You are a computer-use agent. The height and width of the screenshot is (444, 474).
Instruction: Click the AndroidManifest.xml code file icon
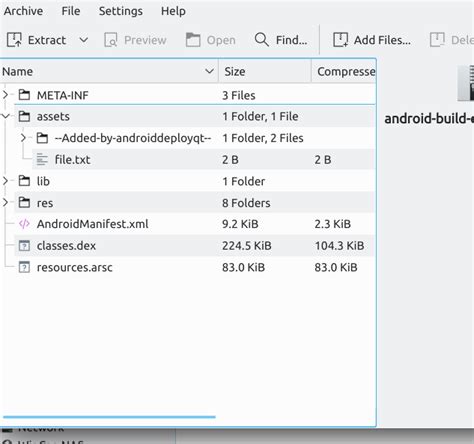[x=24, y=224]
